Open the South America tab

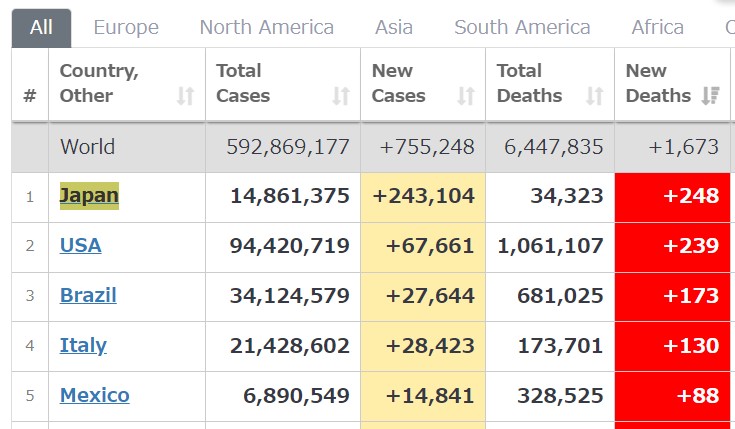(522, 28)
